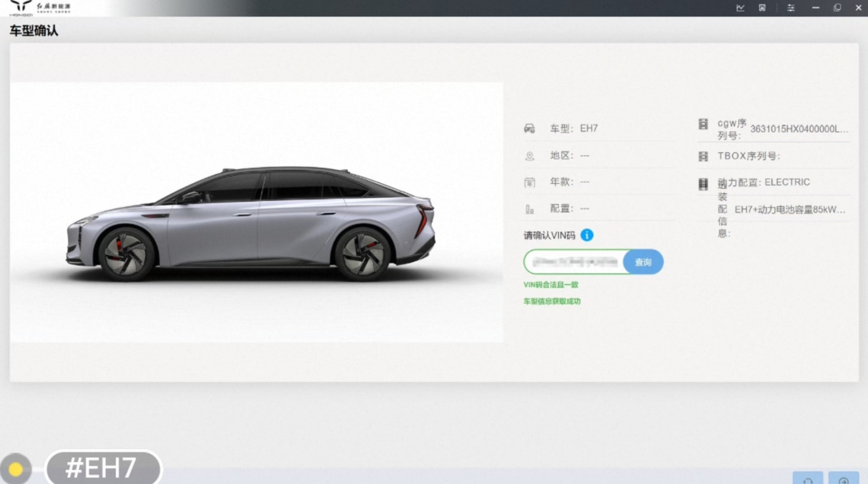
Task: Click the EH7+动力电池容量85kW configuration text
Action: tap(789, 209)
